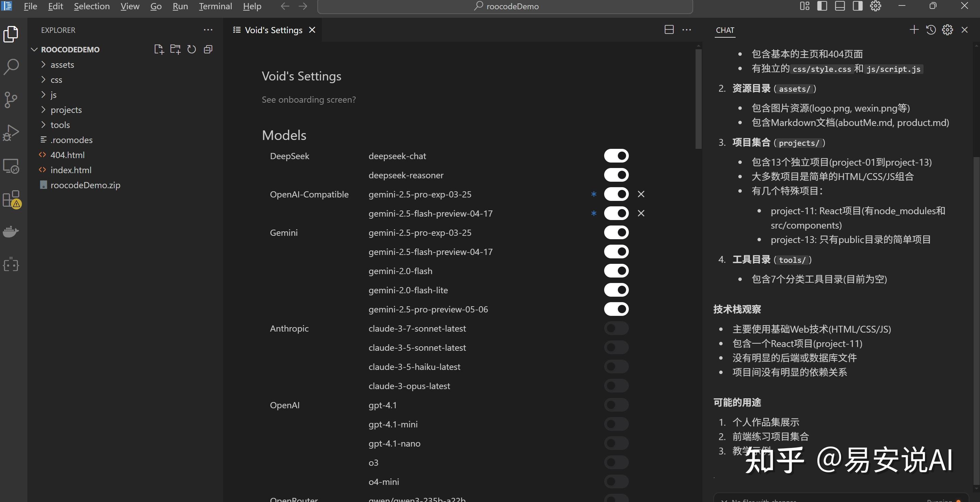Click See onboarding screen link
Image resolution: width=980 pixels, height=502 pixels.
click(308, 100)
